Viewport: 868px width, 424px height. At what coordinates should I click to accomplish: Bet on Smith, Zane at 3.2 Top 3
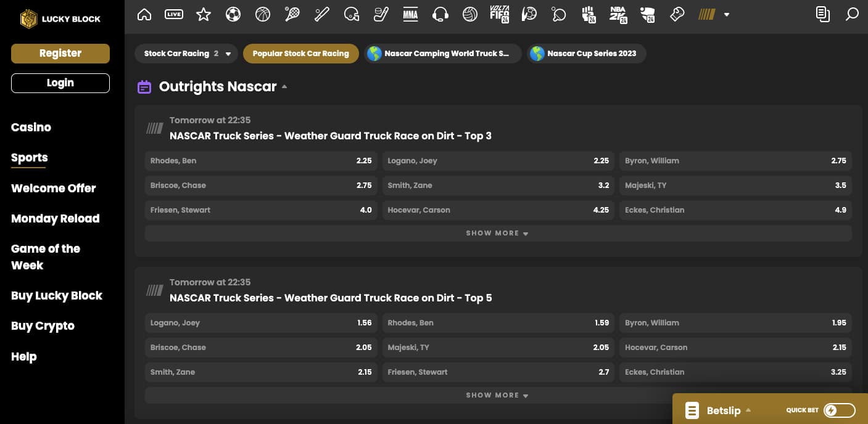point(498,185)
